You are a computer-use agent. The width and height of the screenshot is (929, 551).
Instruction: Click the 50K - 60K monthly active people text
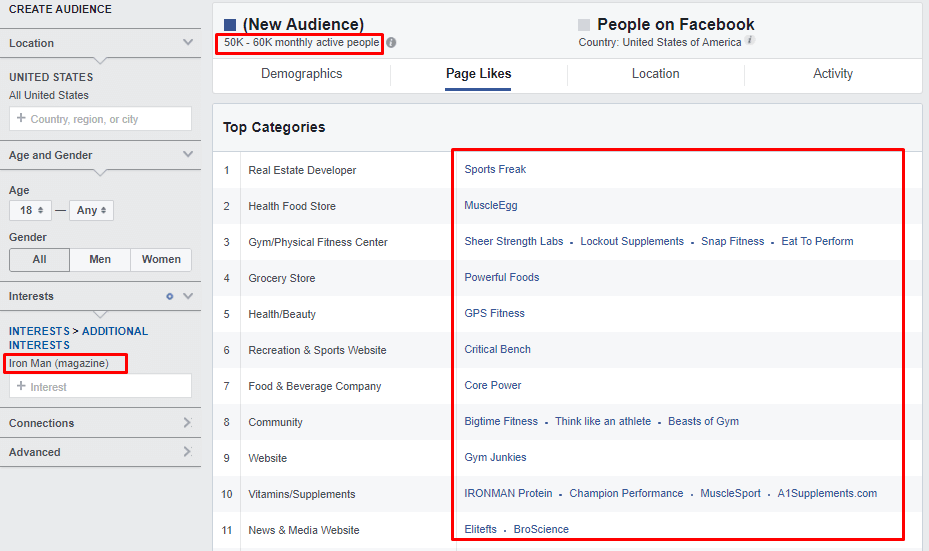pyautogui.click(x=301, y=43)
